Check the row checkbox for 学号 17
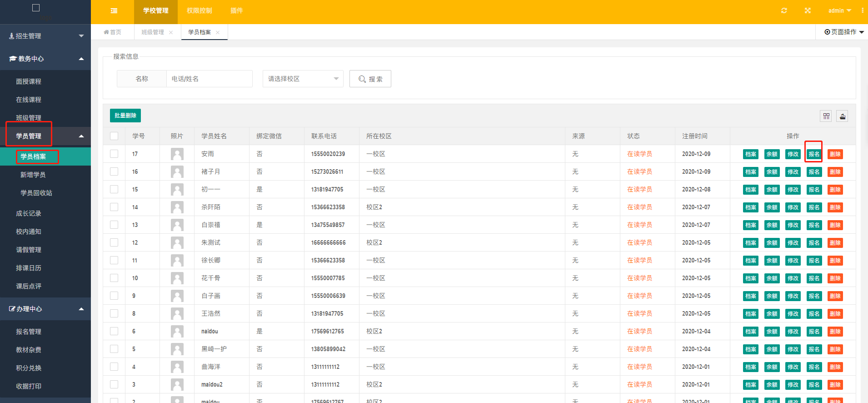The width and height of the screenshot is (868, 403). pos(114,154)
